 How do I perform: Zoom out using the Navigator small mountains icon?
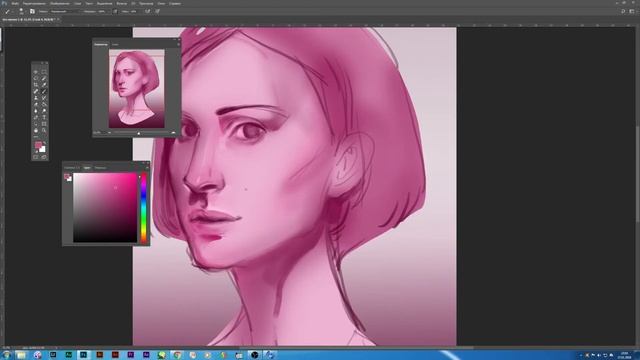[109, 133]
